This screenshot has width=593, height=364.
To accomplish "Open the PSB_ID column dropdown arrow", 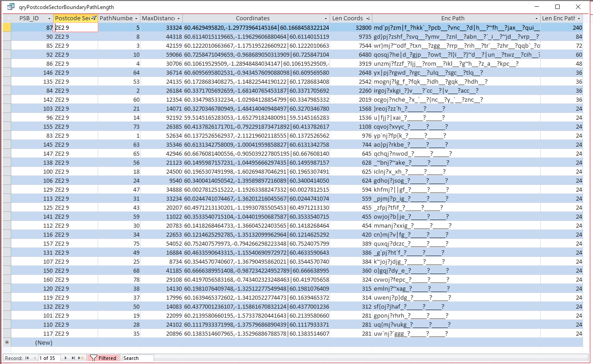I will (49, 18).
